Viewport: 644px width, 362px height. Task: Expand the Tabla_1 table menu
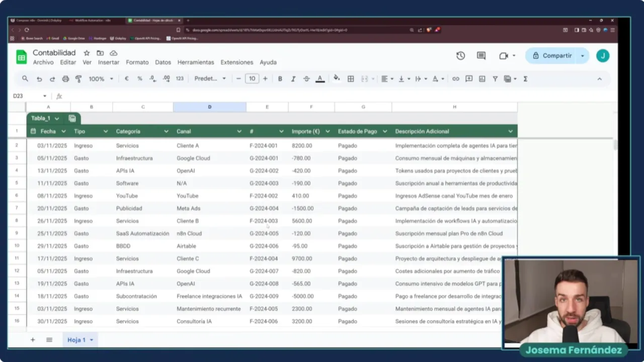tap(57, 119)
